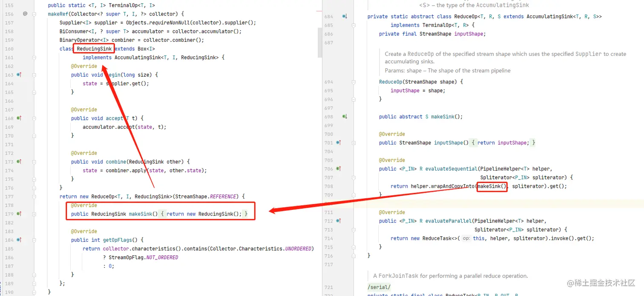Expand the plus fold marker at line 701

[x=354, y=142]
